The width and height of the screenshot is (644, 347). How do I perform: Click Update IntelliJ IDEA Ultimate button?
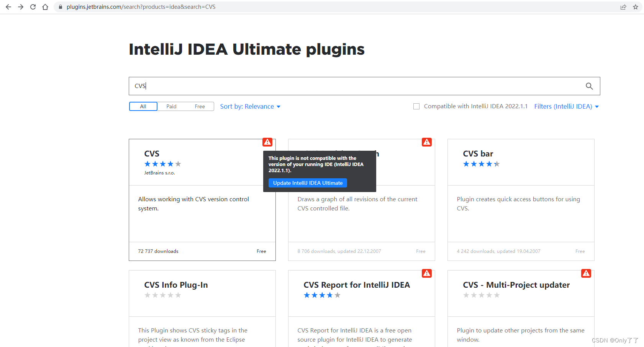(308, 183)
